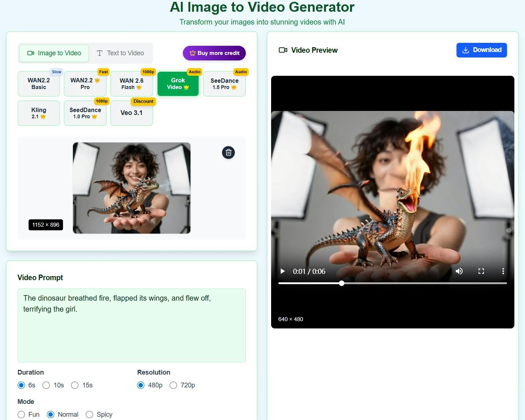Screen dimensions: 525x420
Task: Open the video player's overflow menu
Action: pyautogui.click(x=503, y=271)
